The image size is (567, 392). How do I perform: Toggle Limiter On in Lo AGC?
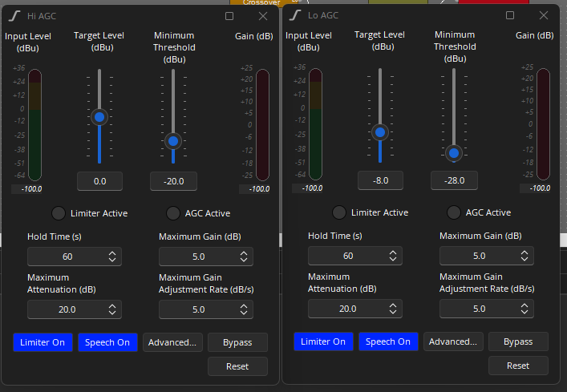pyautogui.click(x=323, y=341)
